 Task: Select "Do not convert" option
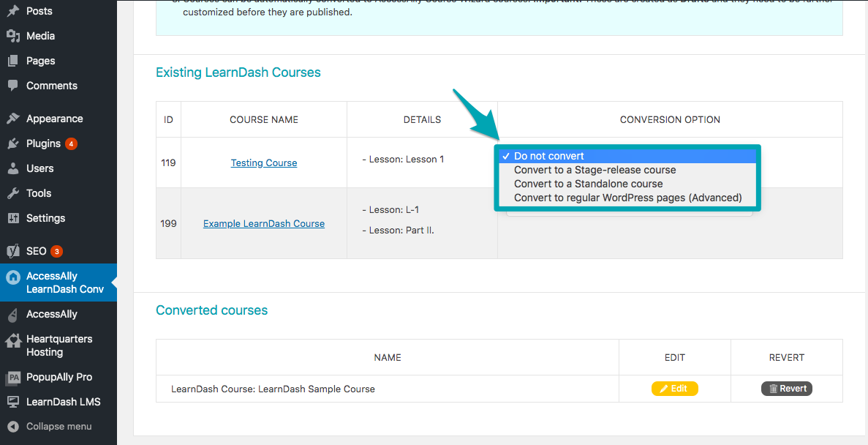point(627,157)
